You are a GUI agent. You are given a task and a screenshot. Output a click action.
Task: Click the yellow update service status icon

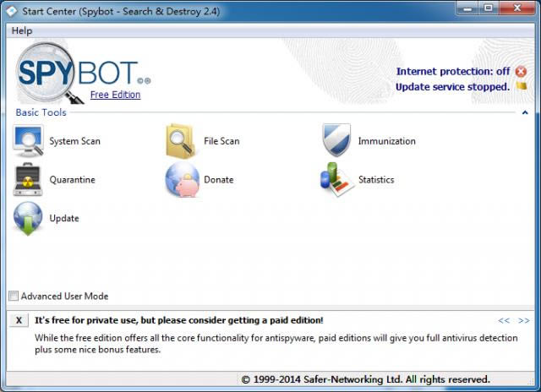pos(522,85)
